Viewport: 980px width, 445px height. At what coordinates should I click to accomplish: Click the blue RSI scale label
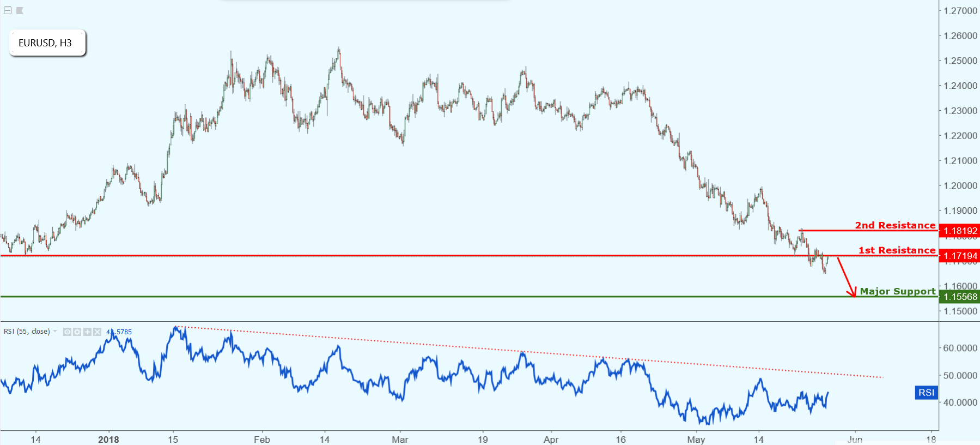point(926,393)
